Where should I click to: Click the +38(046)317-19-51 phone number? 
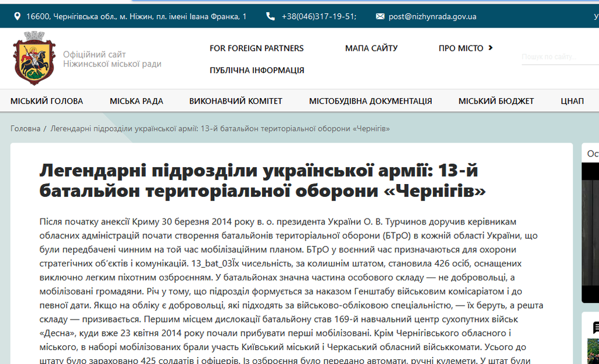pyautogui.click(x=319, y=16)
